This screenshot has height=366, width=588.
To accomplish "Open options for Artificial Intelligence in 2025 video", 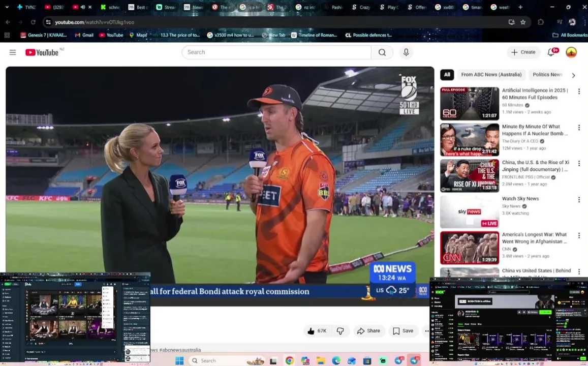I will point(579,91).
